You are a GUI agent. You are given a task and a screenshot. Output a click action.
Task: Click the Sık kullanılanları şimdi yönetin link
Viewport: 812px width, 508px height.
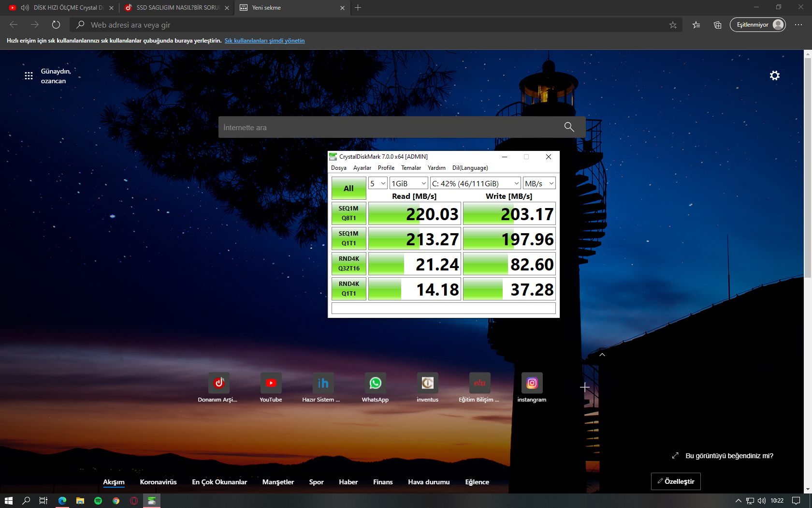pyautogui.click(x=264, y=41)
